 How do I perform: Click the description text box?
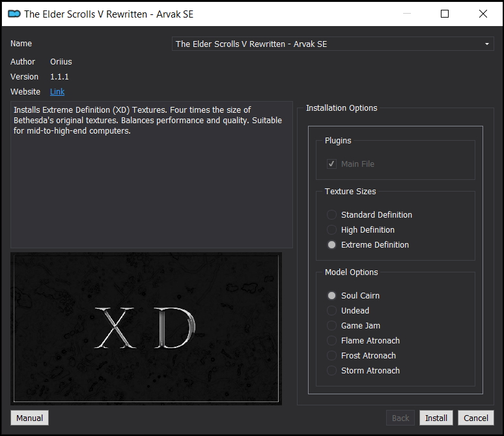pyautogui.click(x=152, y=175)
